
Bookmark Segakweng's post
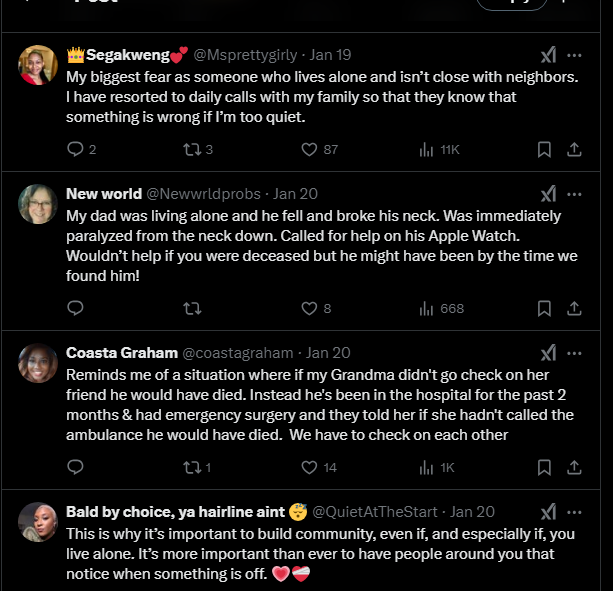[x=544, y=149]
